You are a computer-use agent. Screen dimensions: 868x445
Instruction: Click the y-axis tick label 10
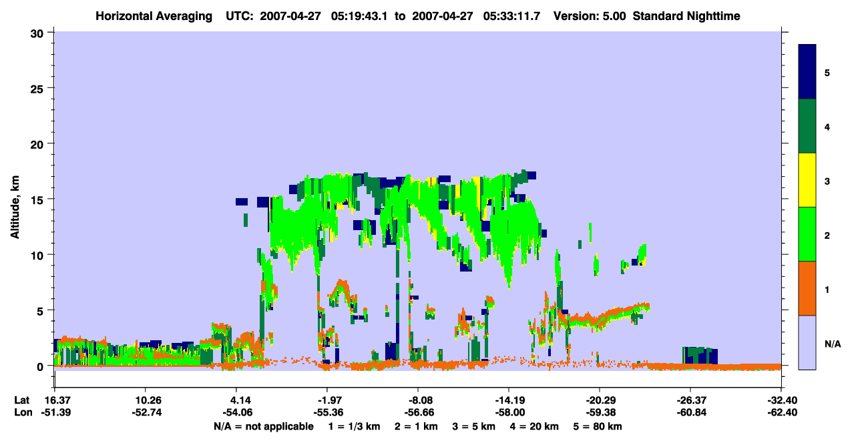[39, 255]
